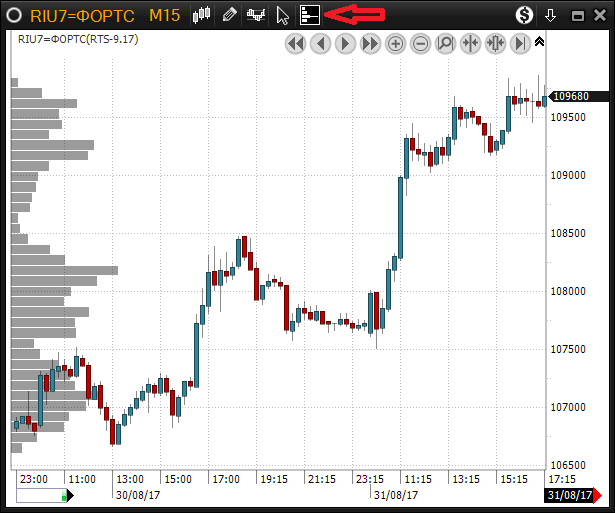The height and width of the screenshot is (513, 615).
Task: Open the chart type candlestick icon
Action: point(202,15)
